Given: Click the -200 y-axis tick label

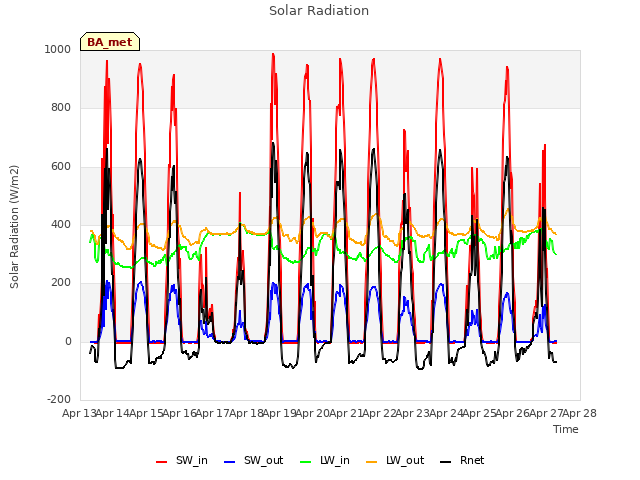Looking at the screenshot, I should [x=59, y=399].
